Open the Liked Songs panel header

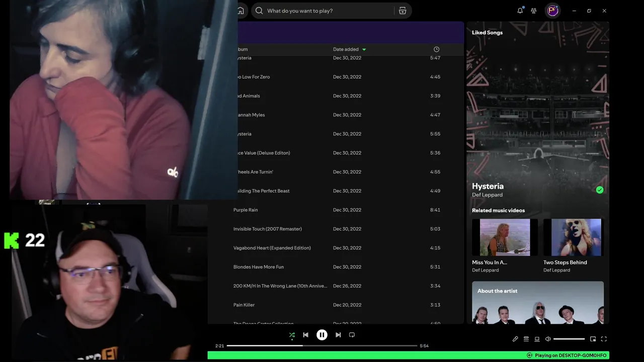487,33
